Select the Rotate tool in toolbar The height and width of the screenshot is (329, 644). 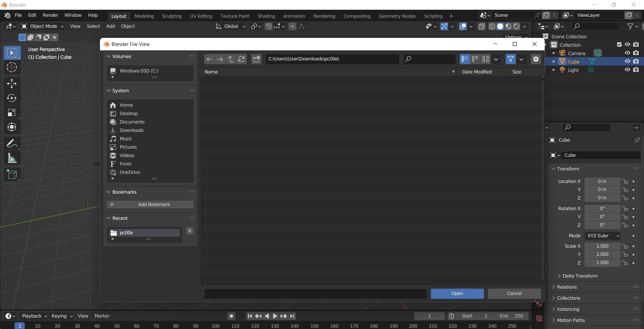12,98
